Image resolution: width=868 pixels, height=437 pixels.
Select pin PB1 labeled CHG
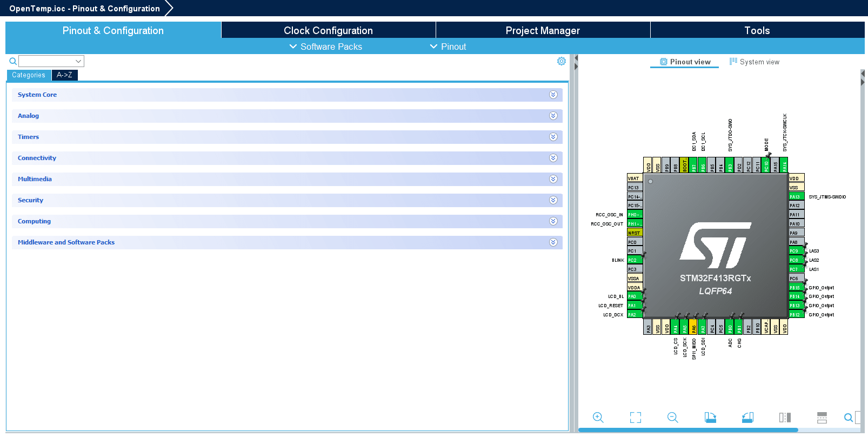coord(739,327)
